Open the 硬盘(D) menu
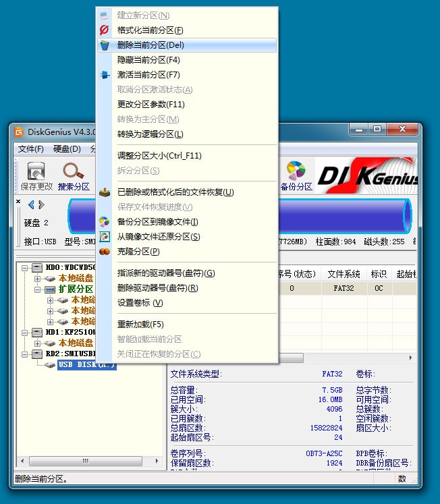This screenshot has width=440, height=504. 67,149
